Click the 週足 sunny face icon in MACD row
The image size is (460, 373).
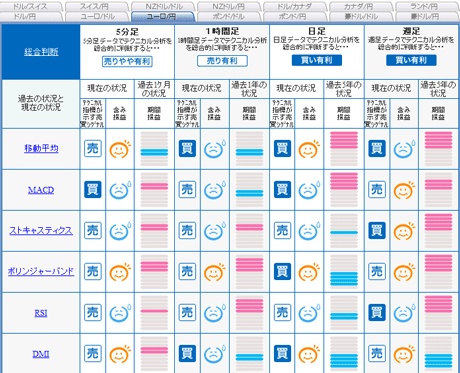[x=404, y=190]
